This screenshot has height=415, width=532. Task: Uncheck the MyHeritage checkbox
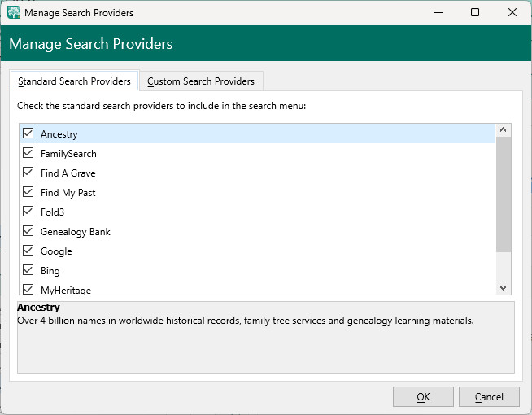click(x=28, y=289)
